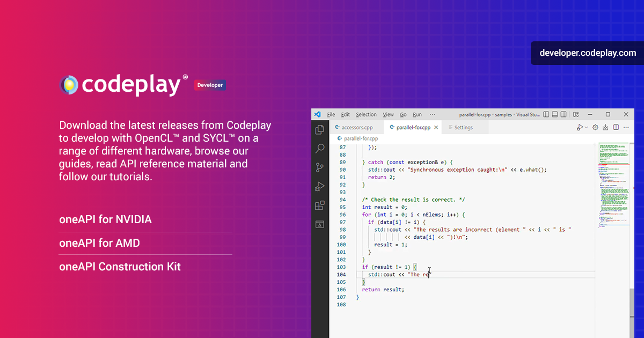644x338 pixels.
Task: Click line number 95 in the gutter
Action: point(342,207)
